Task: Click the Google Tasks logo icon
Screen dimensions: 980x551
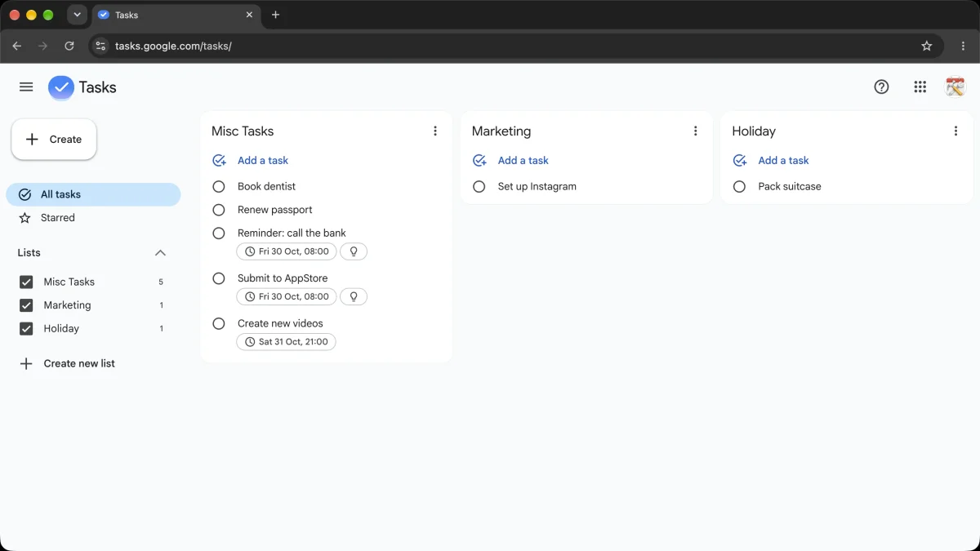Action: click(x=61, y=87)
